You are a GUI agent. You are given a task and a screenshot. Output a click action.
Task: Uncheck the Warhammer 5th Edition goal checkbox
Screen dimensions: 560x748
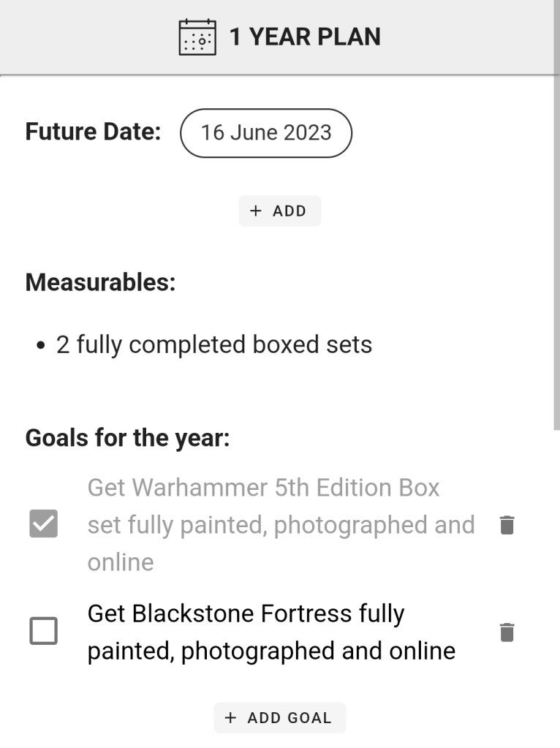coord(44,524)
